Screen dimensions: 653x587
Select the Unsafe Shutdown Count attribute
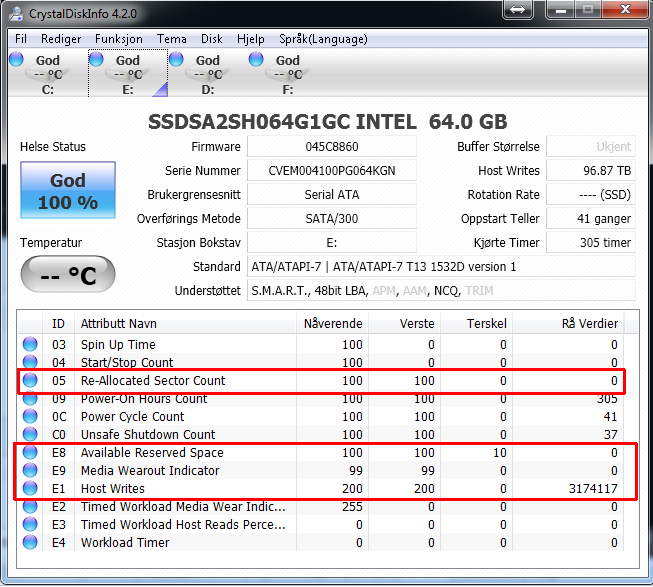148,435
